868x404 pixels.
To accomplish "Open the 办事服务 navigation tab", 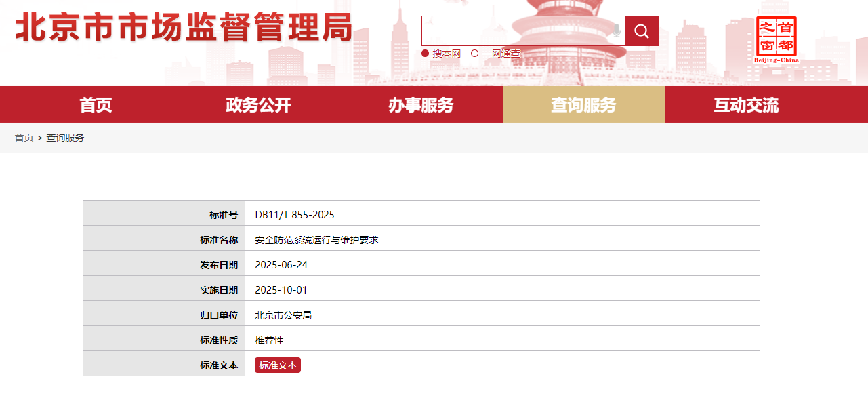I will [x=421, y=104].
